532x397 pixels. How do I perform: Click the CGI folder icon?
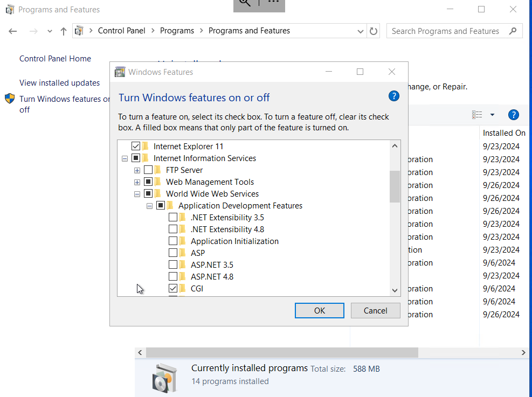[x=182, y=288]
